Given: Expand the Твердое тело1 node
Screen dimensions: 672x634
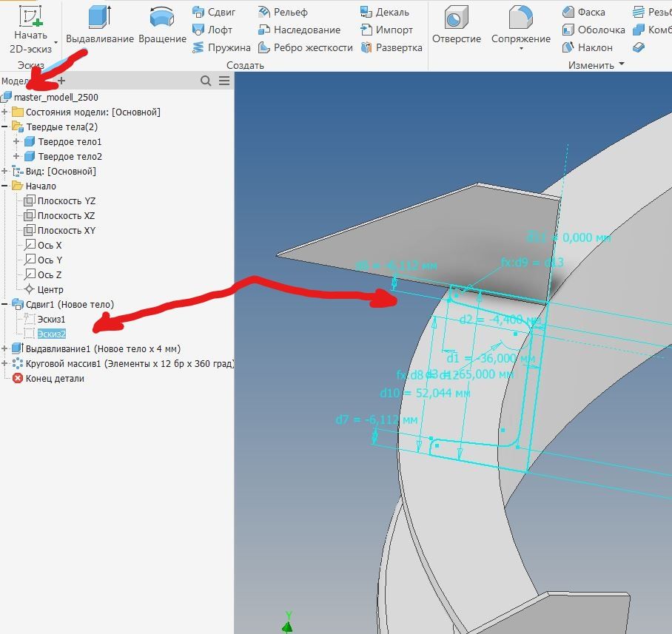Looking at the screenshot, I should pos(16,141).
